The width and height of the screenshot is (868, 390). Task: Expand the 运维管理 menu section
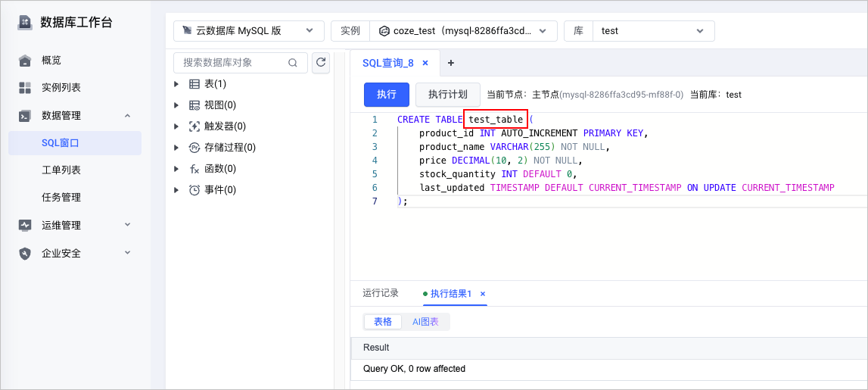coord(127,225)
